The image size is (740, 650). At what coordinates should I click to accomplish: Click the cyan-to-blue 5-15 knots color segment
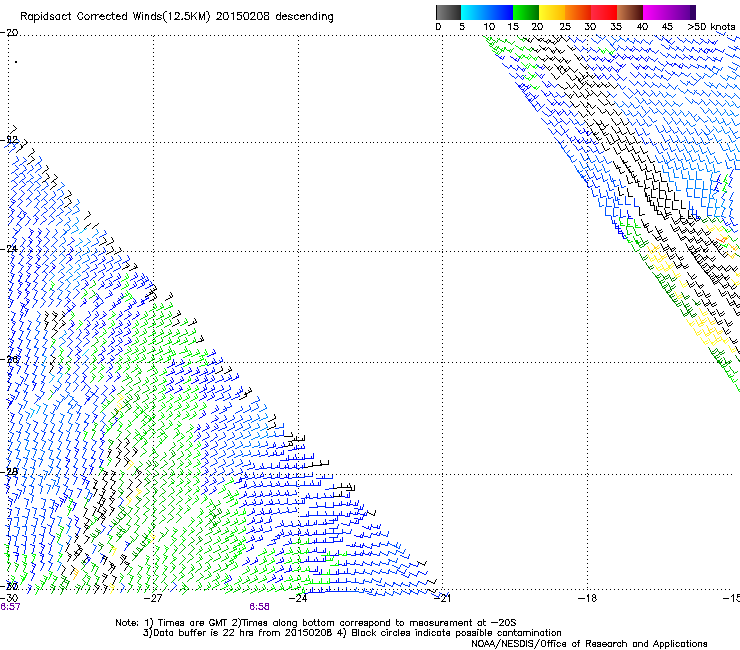(x=487, y=12)
